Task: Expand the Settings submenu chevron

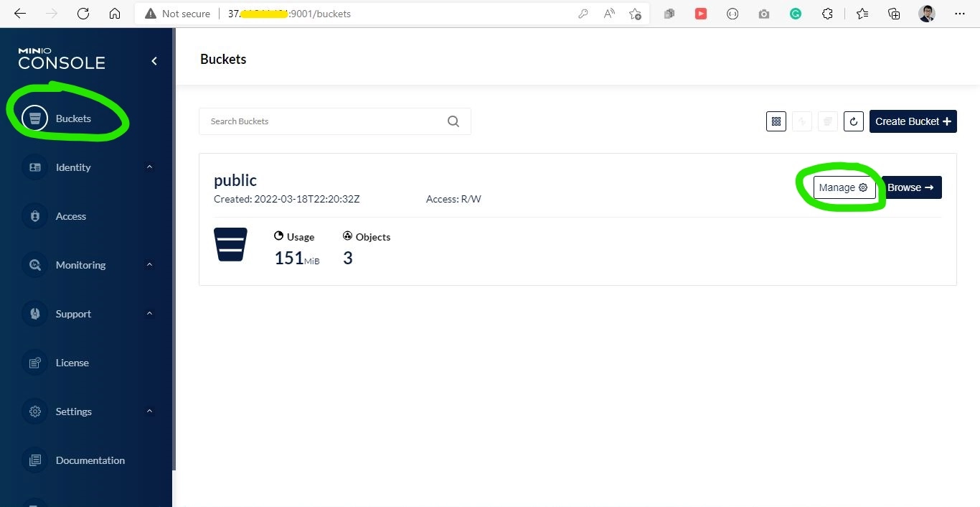Action: coord(149,411)
